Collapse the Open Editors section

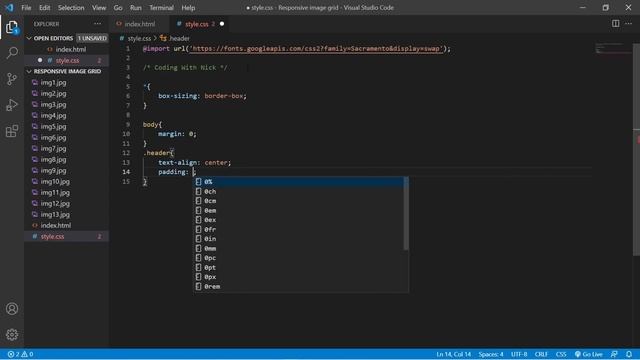coord(67,38)
